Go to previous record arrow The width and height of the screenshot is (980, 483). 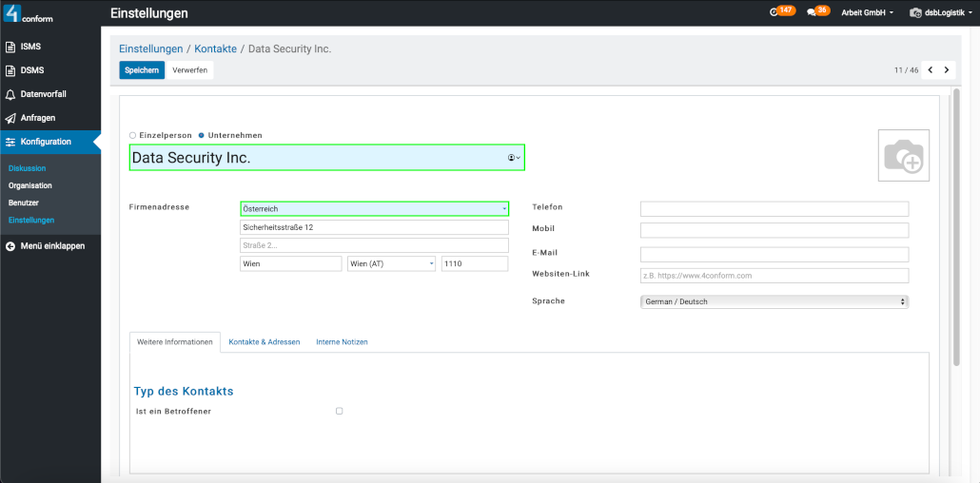(930, 69)
